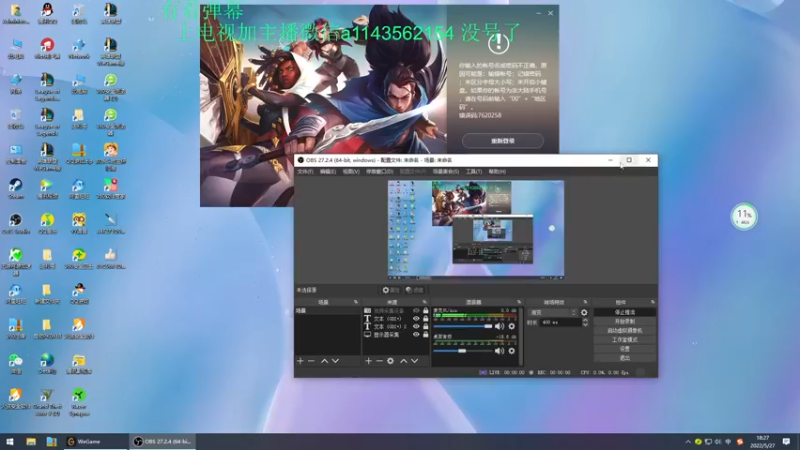The width and height of the screenshot is (800, 450).
Task: Open the OBS Studio desktop shortcut
Action: (x=16, y=223)
